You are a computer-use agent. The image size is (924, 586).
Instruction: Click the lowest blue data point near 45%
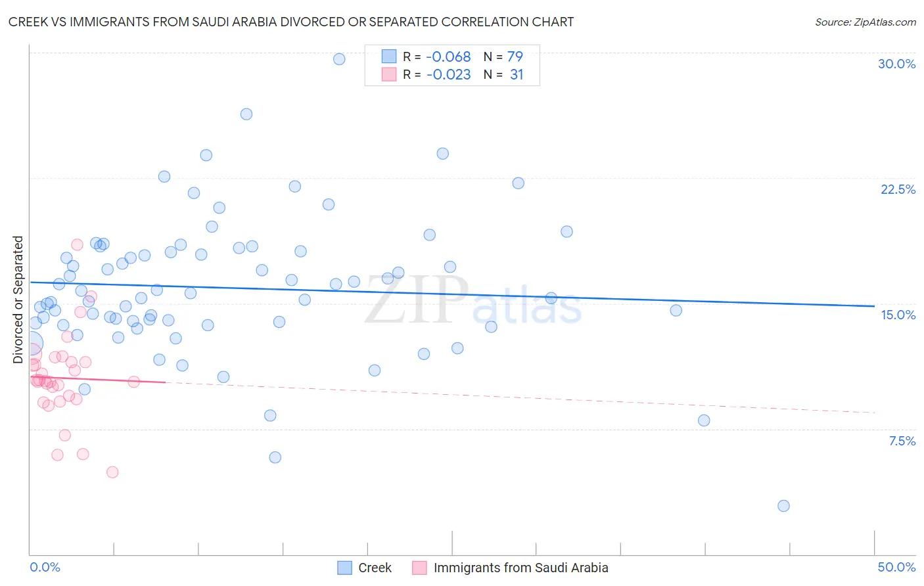[x=783, y=506]
